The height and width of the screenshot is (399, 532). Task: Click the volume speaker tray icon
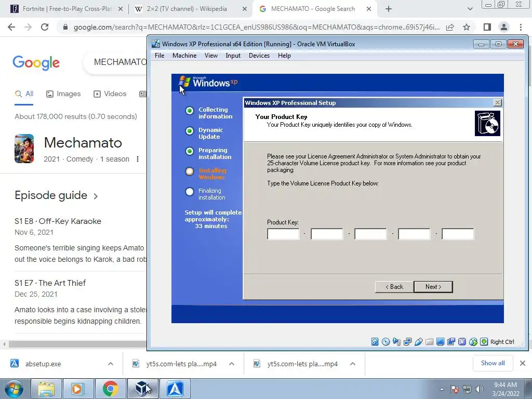[x=480, y=389]
